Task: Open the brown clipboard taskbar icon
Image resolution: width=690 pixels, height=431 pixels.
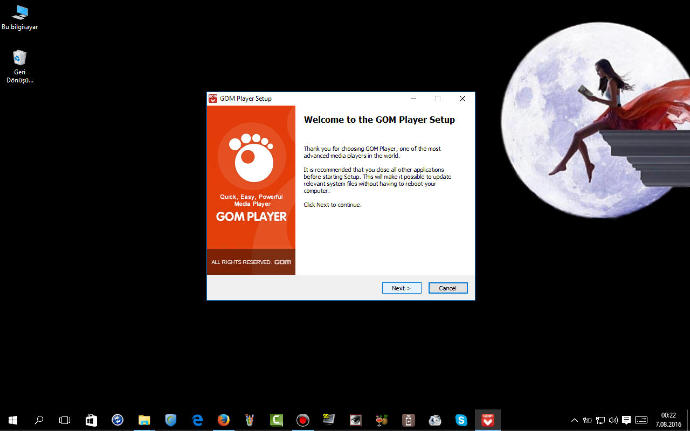Action: 408,420
